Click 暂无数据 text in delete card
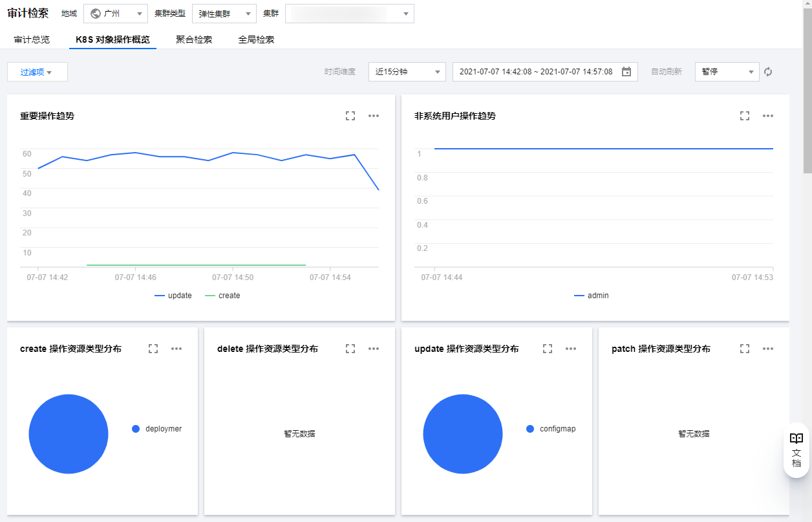The image size is (812, 522). coord(299,434)
